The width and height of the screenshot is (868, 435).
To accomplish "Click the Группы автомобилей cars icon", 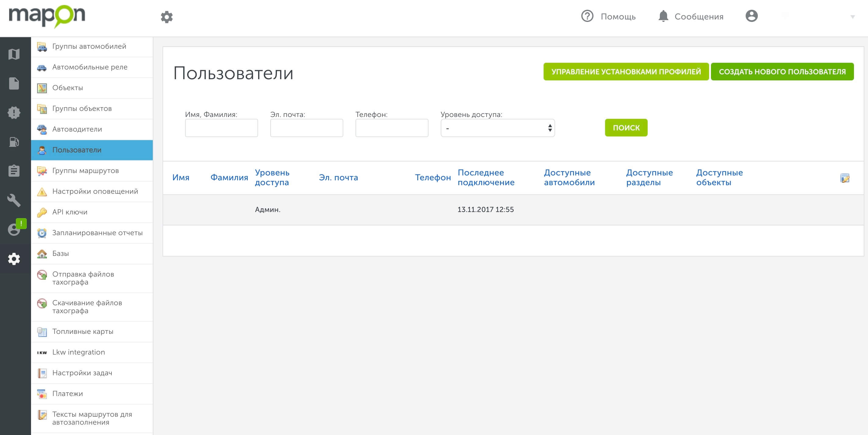I will tap(42, 47).
